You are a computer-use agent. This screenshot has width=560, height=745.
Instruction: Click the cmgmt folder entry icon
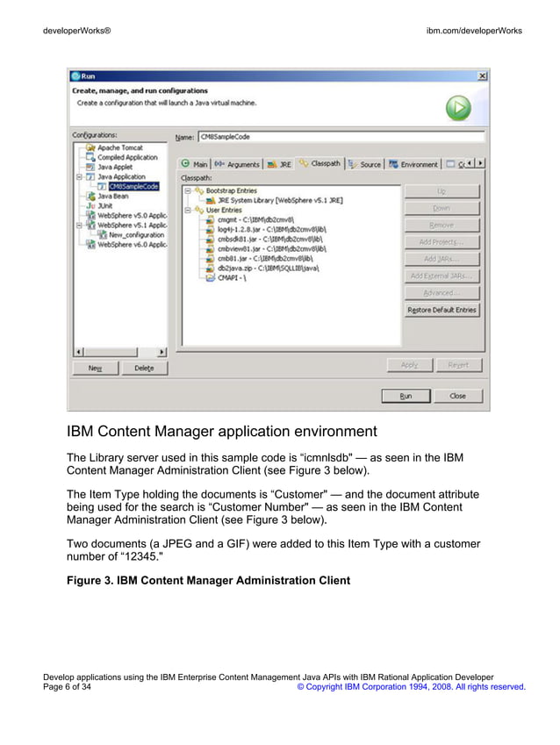(x=211, y=220)
